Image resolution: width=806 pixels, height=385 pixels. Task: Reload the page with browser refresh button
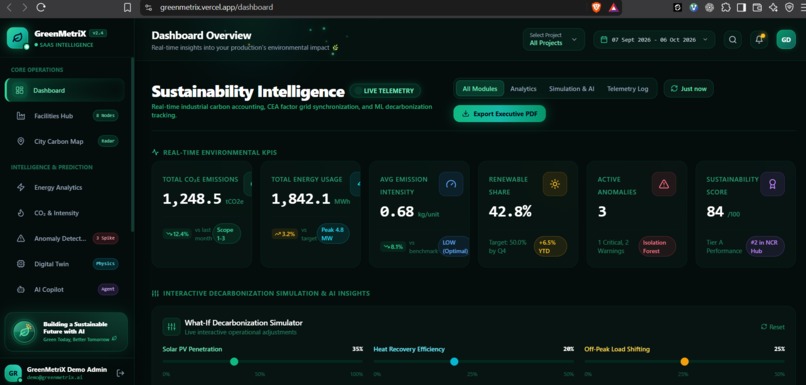(x=41, y=7)
